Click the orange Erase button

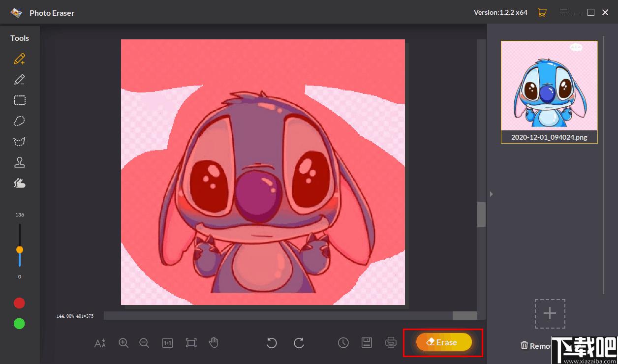click(444, 342)
